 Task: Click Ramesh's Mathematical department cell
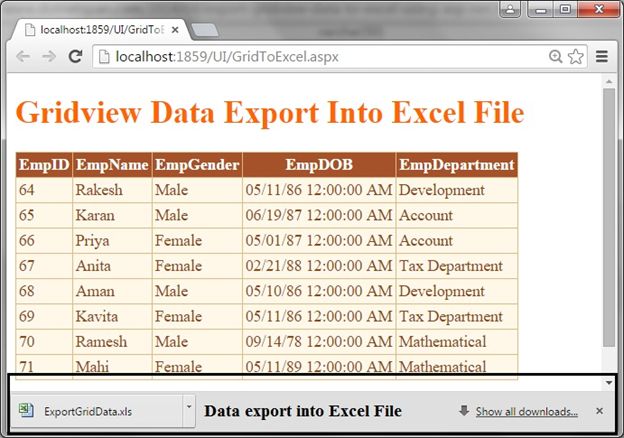[x=457, y=342]
